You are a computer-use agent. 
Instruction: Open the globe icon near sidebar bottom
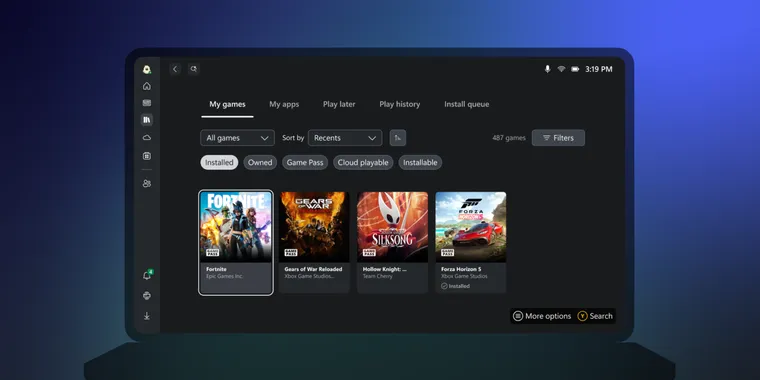147,296
